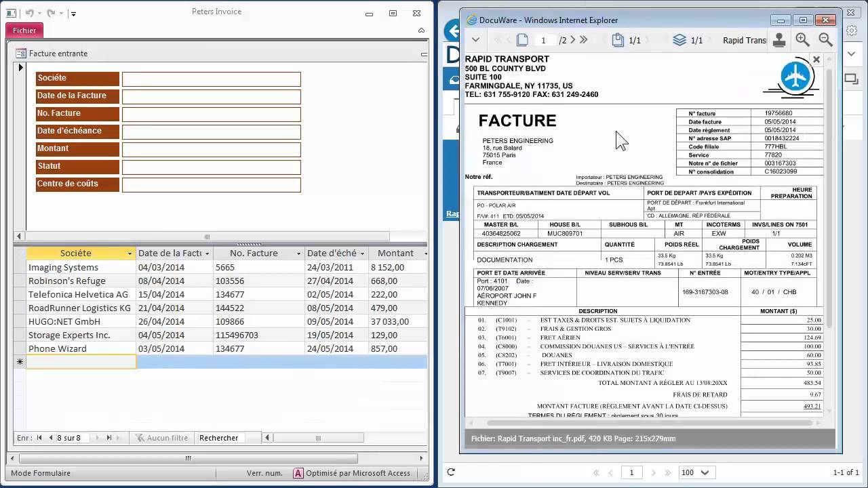
Task: Click the Aucun filtre button
Action: point(161,438)
